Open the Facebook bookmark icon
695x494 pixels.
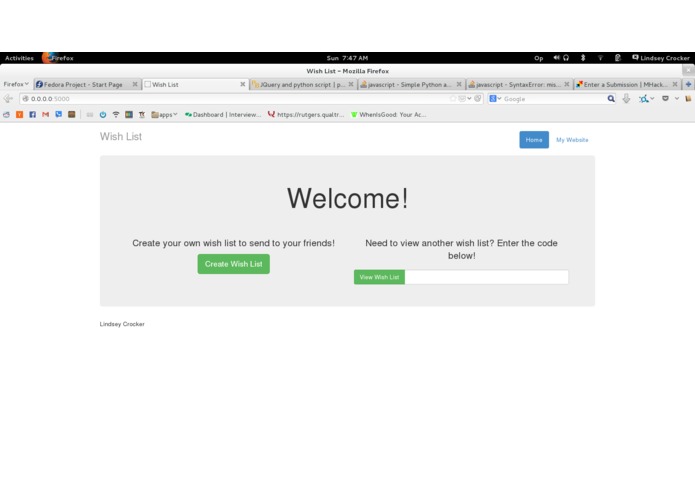pyautogui.click(x=32, y=115)
